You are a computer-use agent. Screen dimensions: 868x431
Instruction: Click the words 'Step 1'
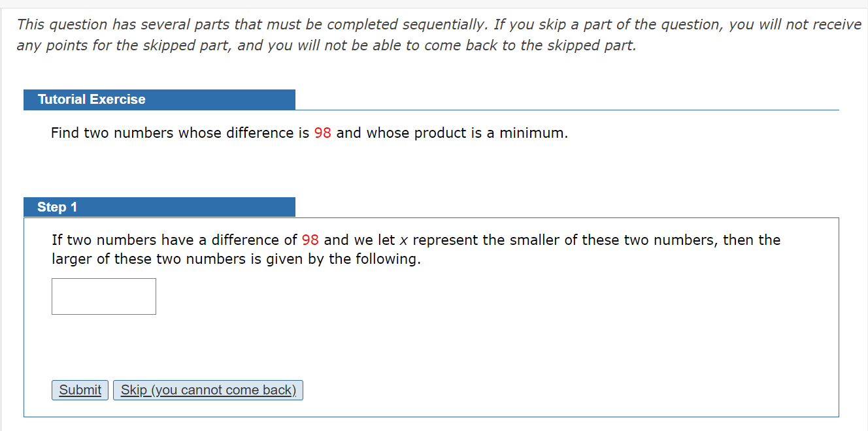click(58, 206)
